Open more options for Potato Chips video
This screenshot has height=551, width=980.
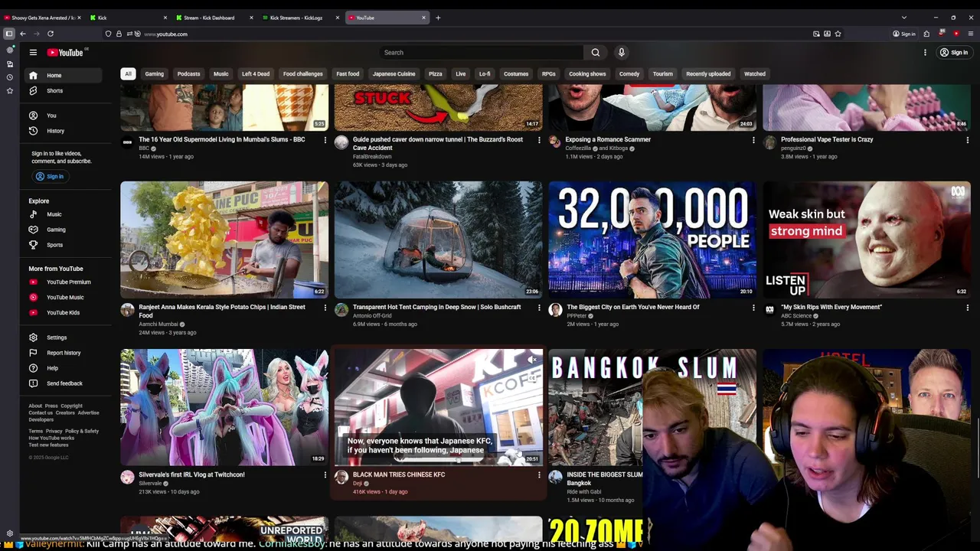click(x=325, y=308)
